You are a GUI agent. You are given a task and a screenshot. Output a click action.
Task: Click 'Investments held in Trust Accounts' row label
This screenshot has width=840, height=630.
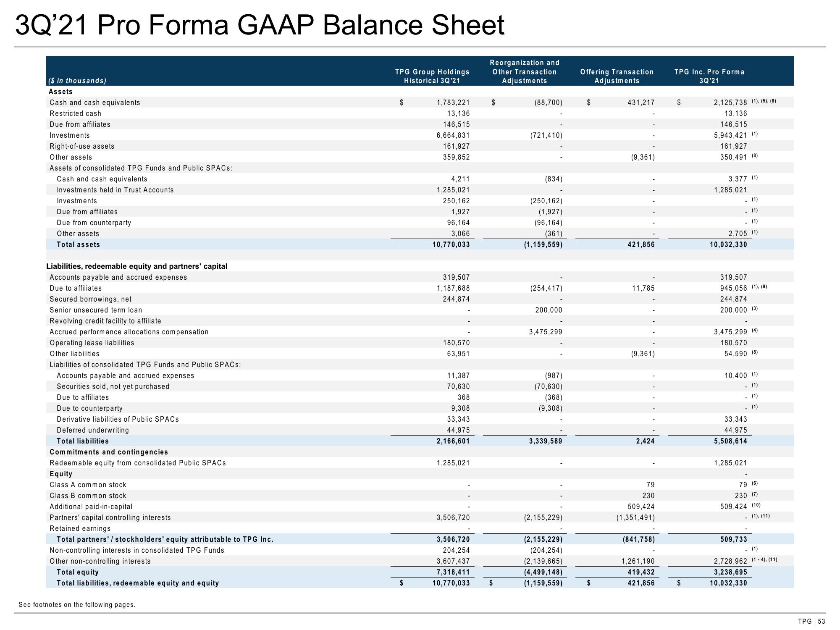pyautogui.click(x=115, y=190)
